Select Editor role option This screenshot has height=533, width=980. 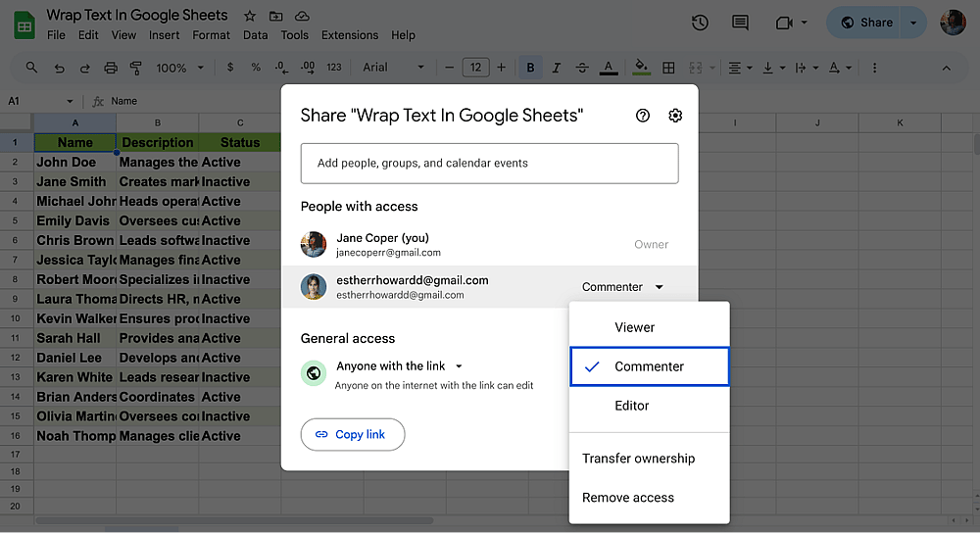650,406
